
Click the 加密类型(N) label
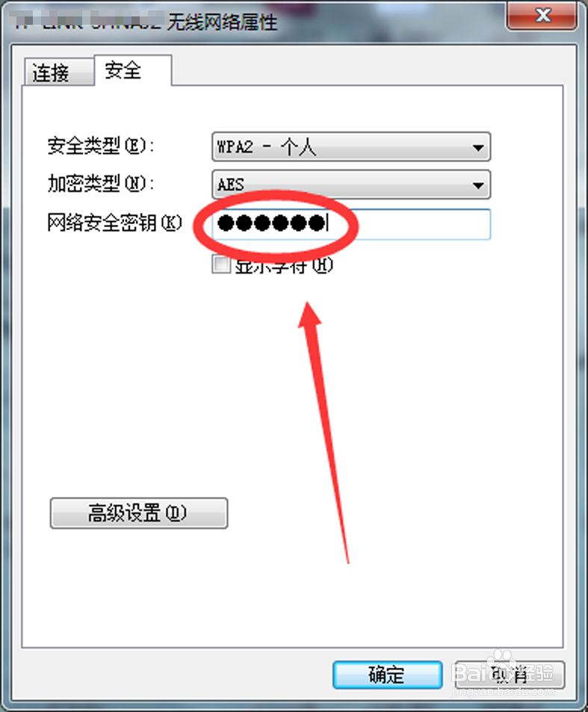[101, 184]
